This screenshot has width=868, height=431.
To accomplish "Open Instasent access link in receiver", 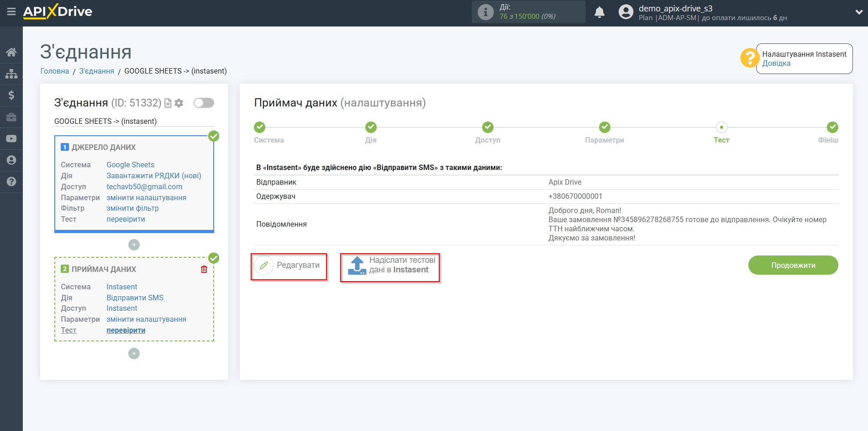I will pos(122,308).
